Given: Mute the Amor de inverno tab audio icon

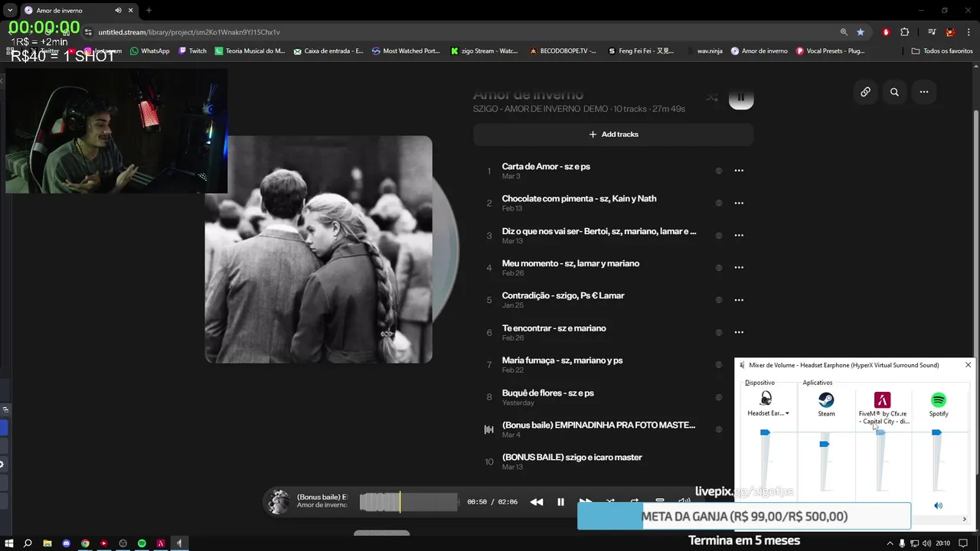Looking at the screenshot, I should 119,11.
